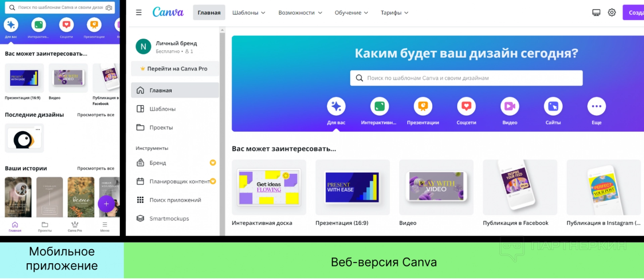Image resolution: width=644 pixels, height=280 pixels.
Task: Tap camera icon in mobile search bar
Action: tap(109, 8)
